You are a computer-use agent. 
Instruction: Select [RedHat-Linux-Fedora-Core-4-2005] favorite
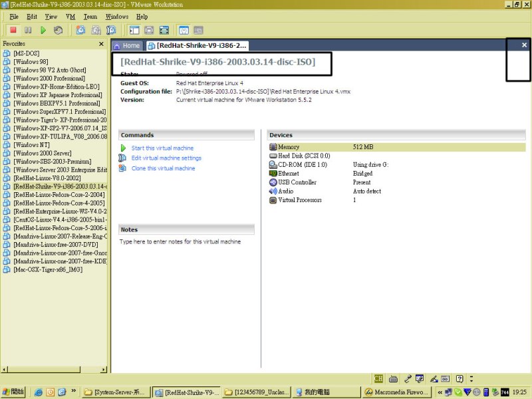point(59,203)
